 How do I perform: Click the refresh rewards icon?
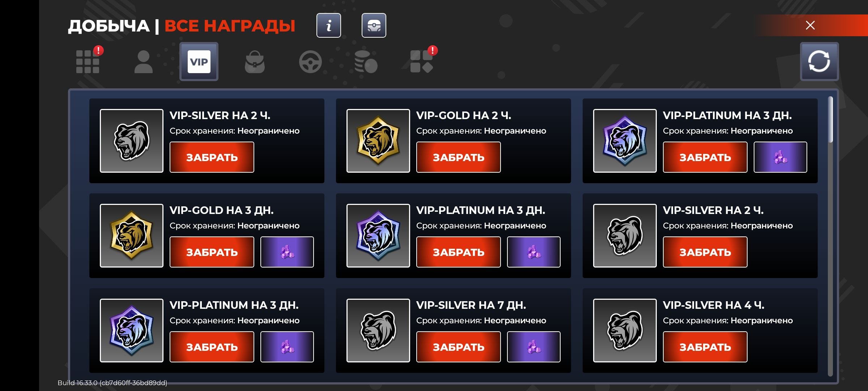[819, 61]
